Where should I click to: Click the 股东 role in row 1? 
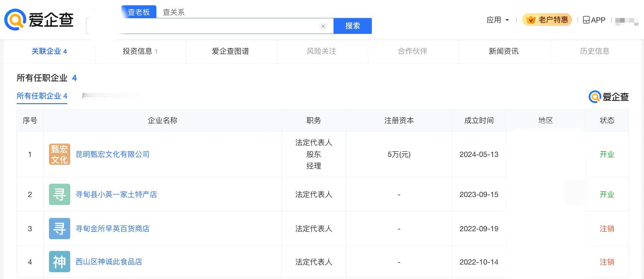[314, 154]
